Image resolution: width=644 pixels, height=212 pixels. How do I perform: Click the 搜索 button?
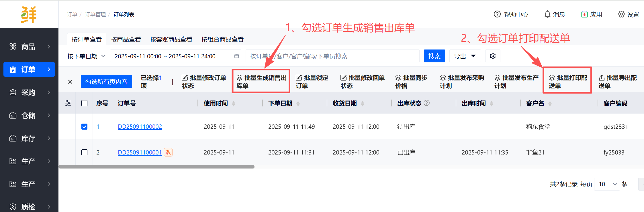click(x=434, y=56)
